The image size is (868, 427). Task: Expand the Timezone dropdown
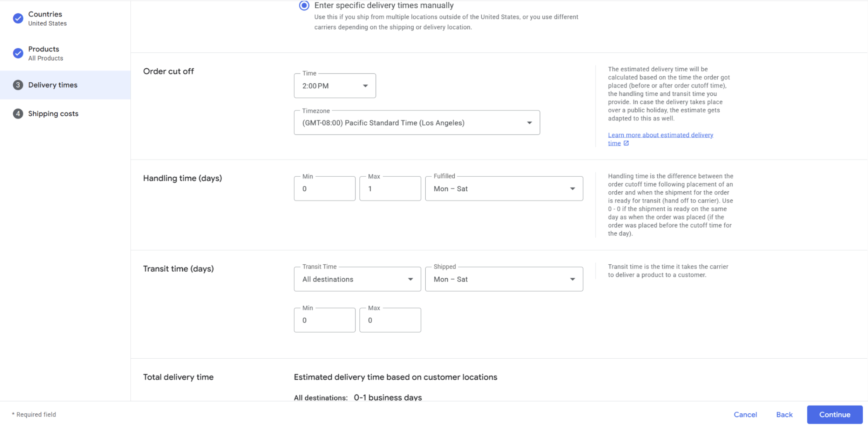point(417,123)
